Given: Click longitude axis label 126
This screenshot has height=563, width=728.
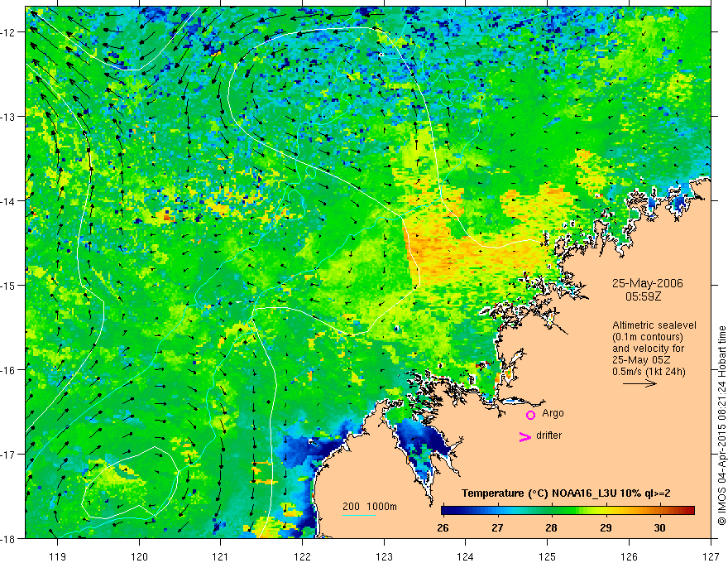Looking at the screenshot, I should [x=629, y=556].
